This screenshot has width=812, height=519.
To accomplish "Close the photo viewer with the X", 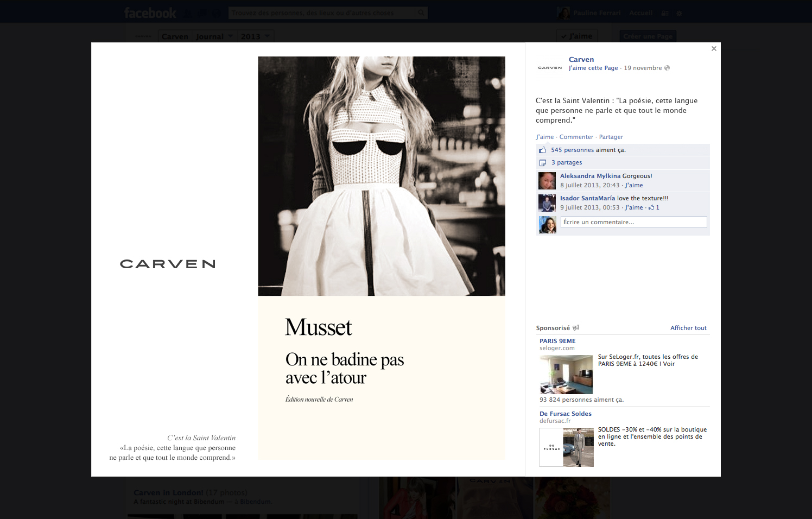I will point(714,49).
